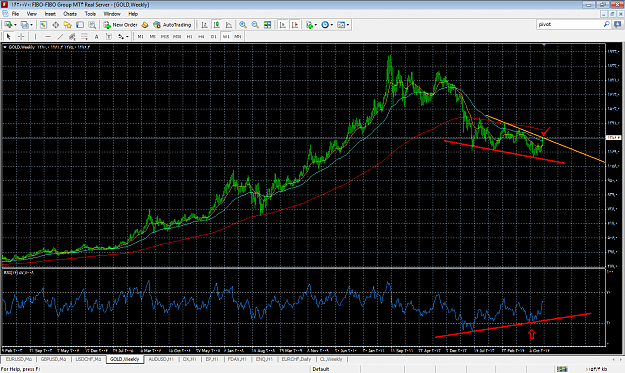Open the Tools menu
This screenshot has height=373, width=625.
pyautogui.click(x=90, y=14)
